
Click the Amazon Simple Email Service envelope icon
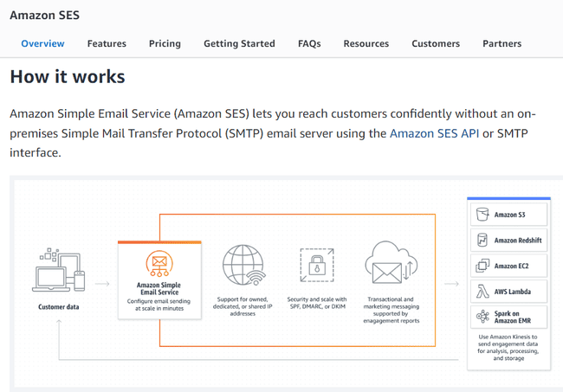click(x=159, y=262)
